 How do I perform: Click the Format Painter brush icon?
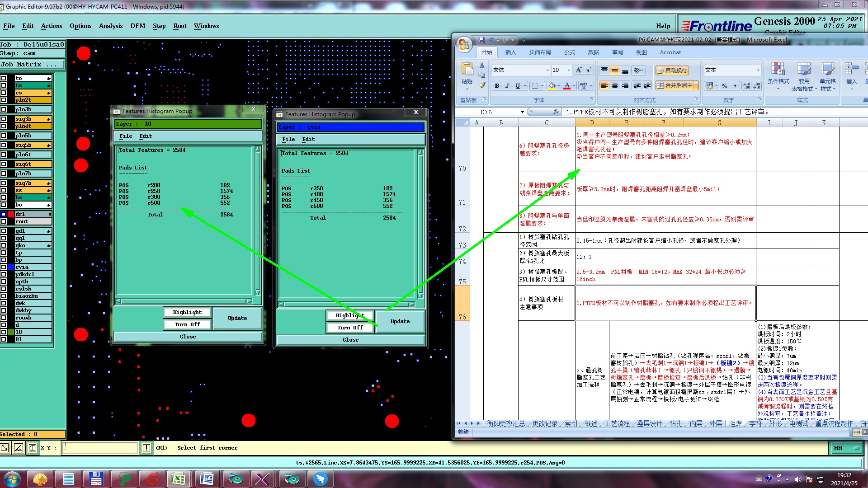tap(482, 85)
